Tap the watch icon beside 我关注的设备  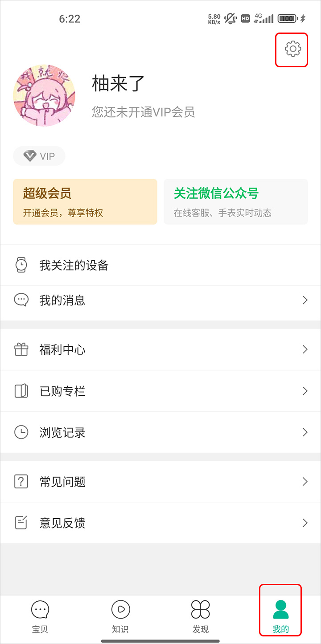[21, 265]
